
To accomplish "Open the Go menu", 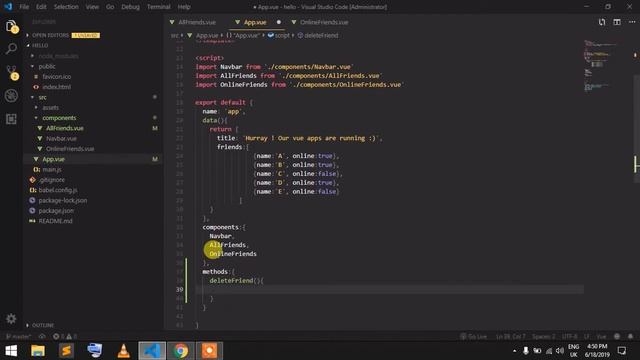I will click(x=110, y=7).
